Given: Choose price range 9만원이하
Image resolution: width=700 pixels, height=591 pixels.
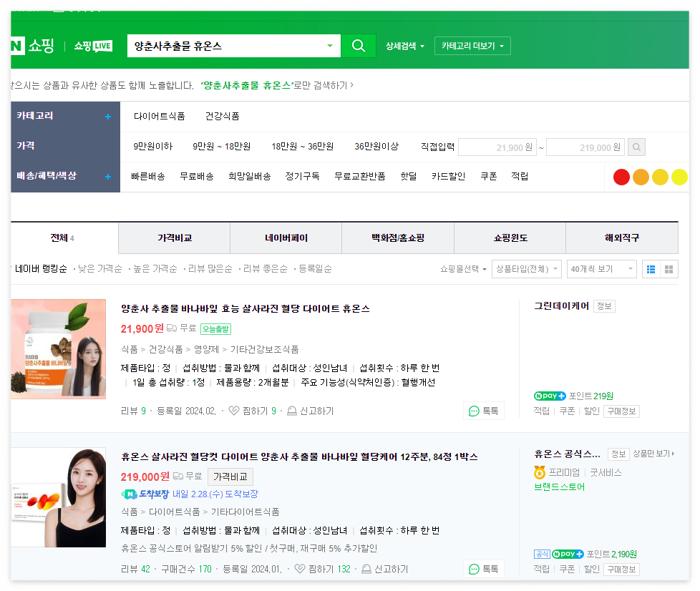Looking at the screenshot, I should 152,147.
